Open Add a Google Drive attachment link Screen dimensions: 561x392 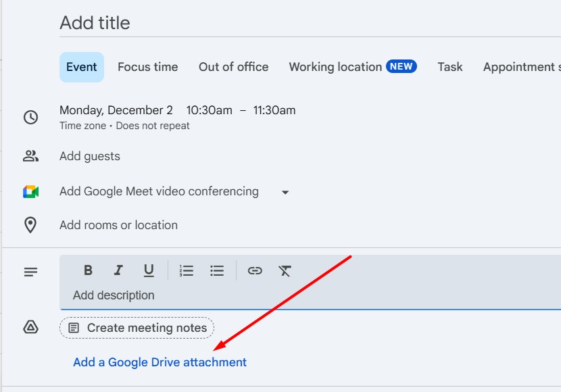coord(159,362)
